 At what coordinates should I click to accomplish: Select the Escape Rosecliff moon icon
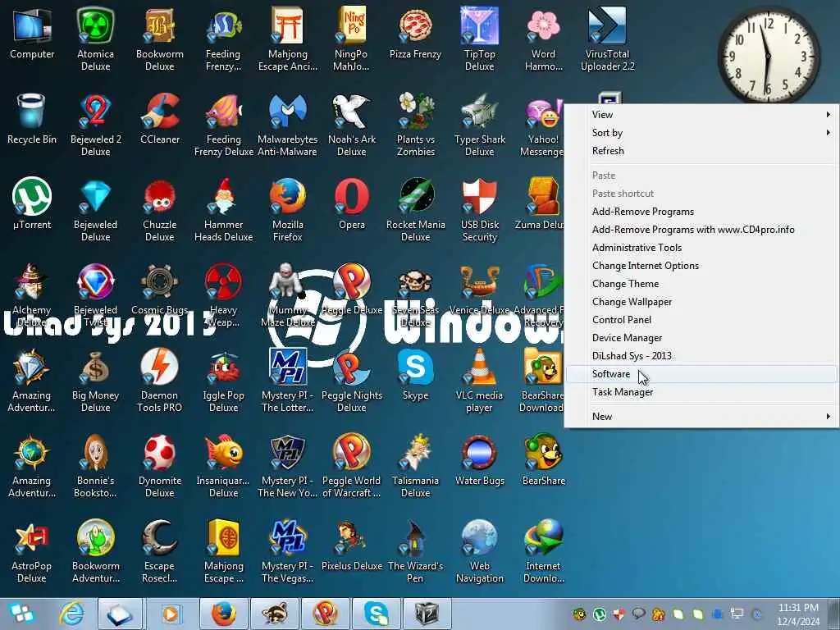click(x=160, y=550)
